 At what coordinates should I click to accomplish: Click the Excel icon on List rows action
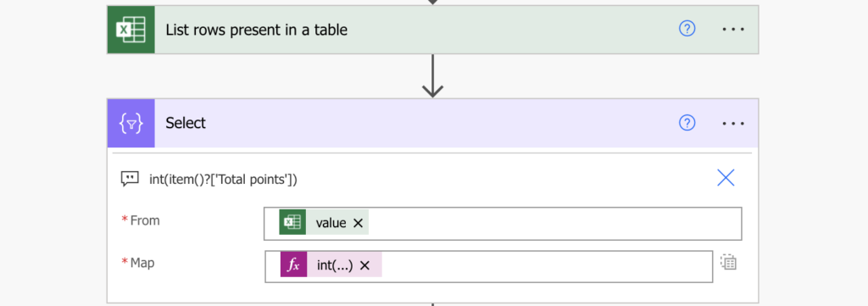coord(131,30)
